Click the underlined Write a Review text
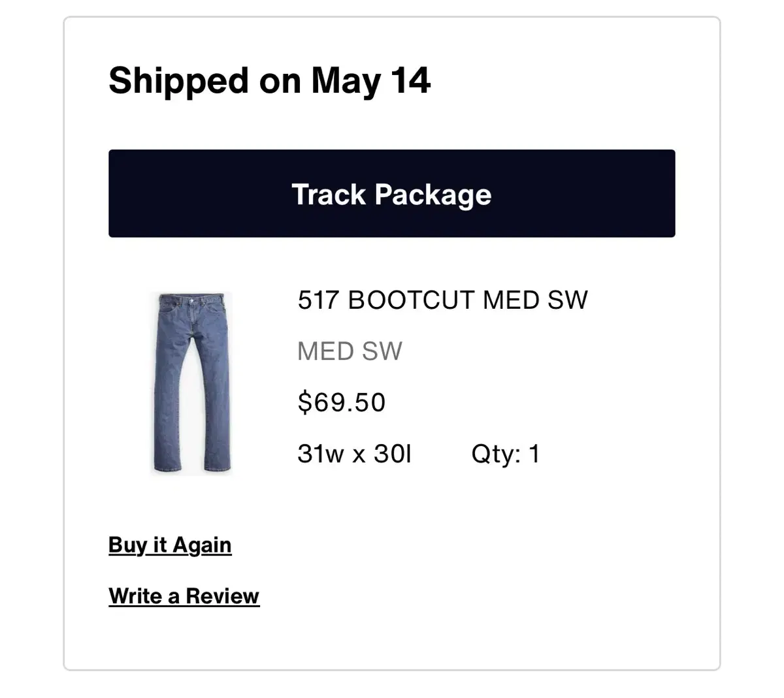The image size is (784, 698). click(x=183, y=595)
